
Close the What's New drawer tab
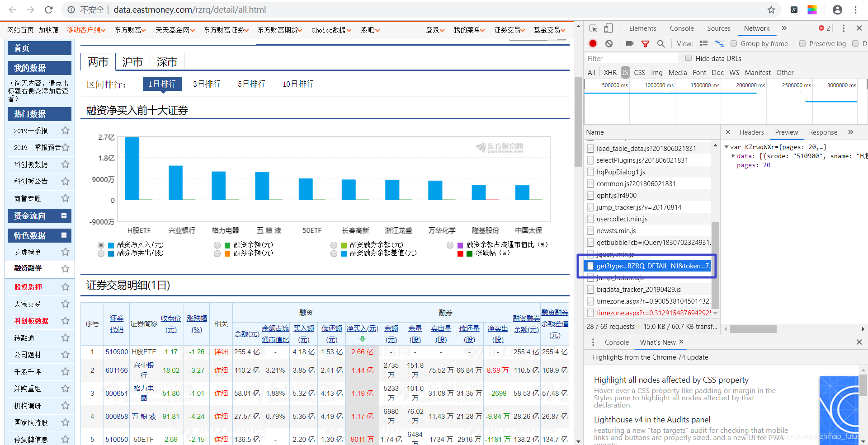pos(681,342)
